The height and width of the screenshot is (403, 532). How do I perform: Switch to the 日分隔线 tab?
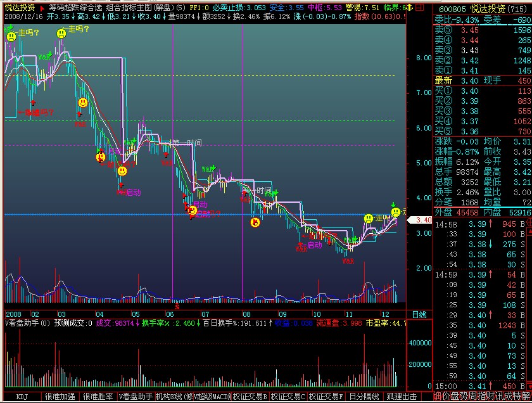[364, 397]
